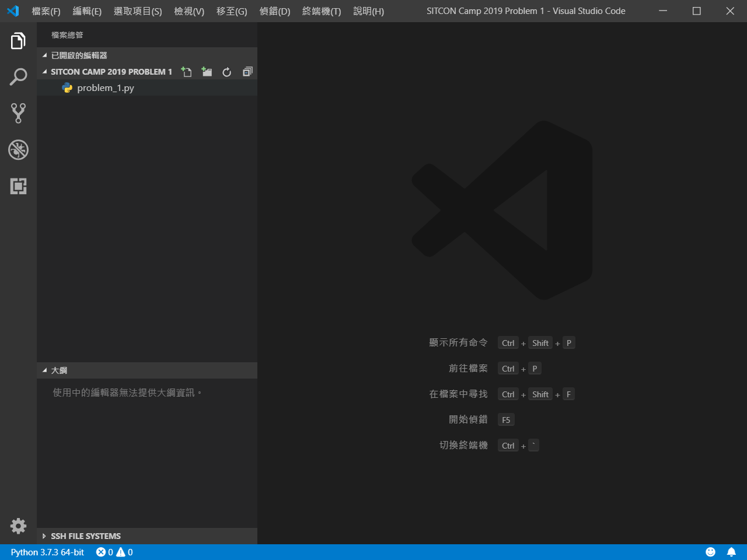Image resolution: width=747 pixels, height=560 pixels.
Task: Open the 偵錯(D) menu
Action: point(275,11)
